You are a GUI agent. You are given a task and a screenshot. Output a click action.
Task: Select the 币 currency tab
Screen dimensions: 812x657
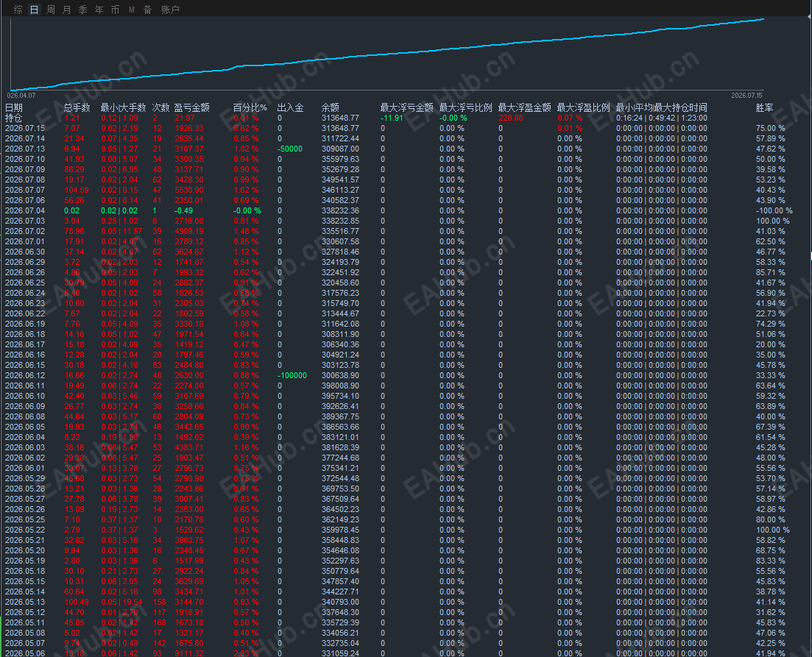tap(115, 10)
